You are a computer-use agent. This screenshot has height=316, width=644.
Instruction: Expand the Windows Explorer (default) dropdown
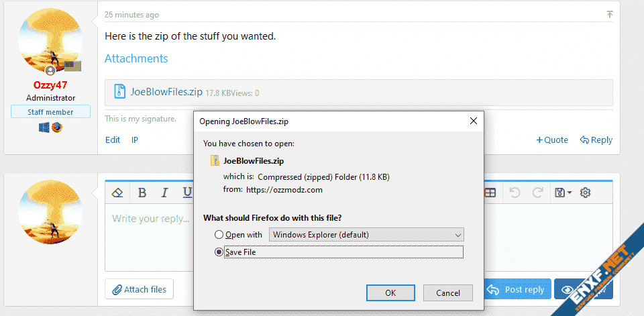(366, 235)
